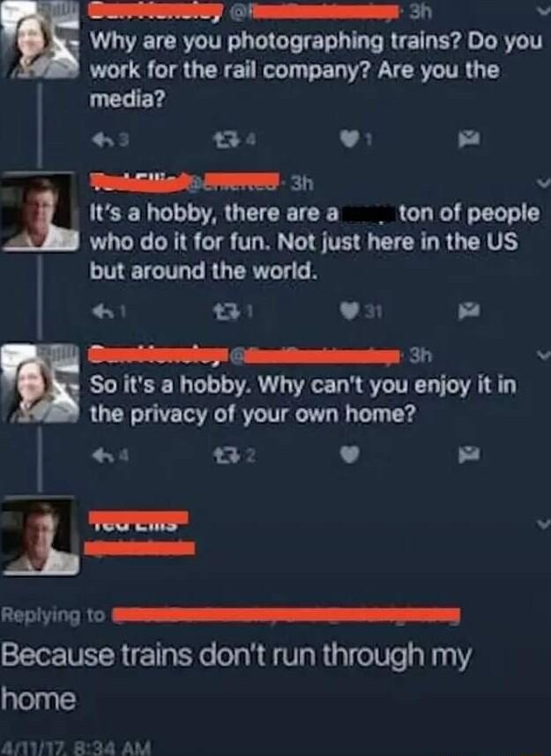Open the woman's profile picture on first tweet
The width and height of the screenshot is (551, 756).
[41, 42]
